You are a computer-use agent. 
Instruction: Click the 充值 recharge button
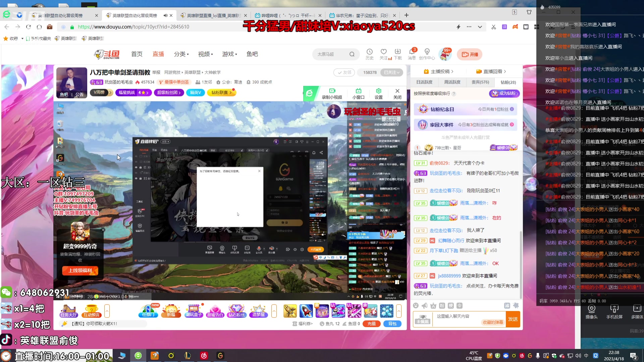[372, 324]
